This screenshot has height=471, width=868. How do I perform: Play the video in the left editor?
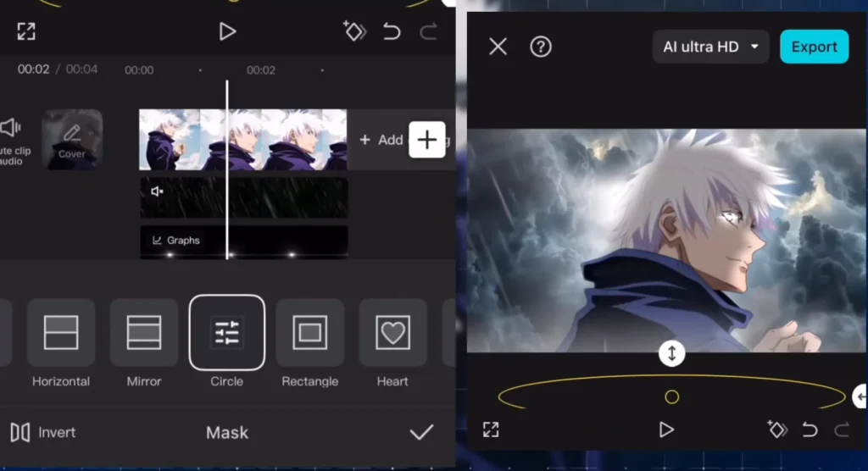(x=227, y=31)
